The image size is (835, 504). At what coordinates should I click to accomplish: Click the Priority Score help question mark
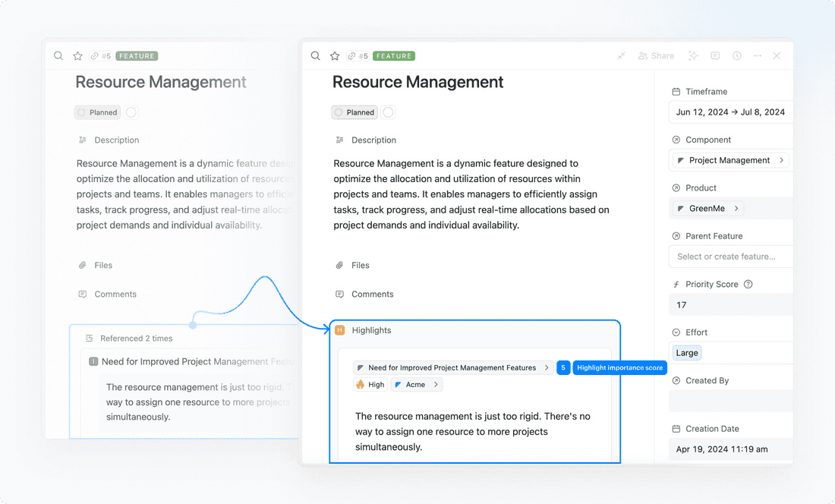[748, 285]
